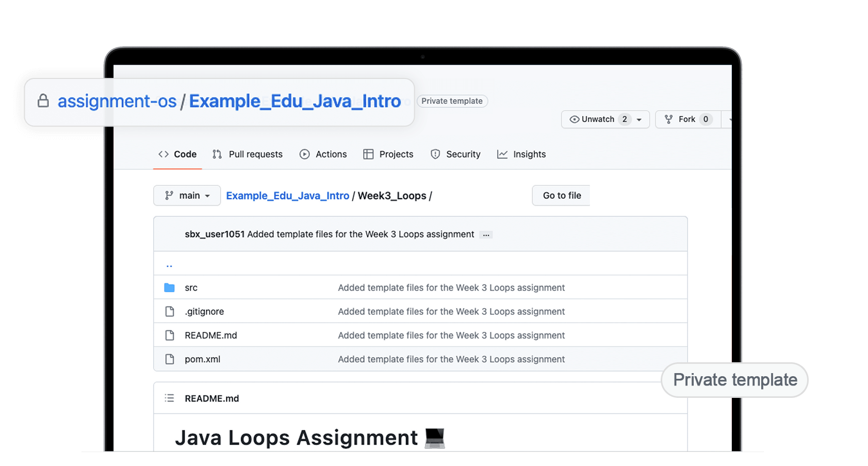The height and width of the screenshot is (466, 868).
Task: Click the README.md file icon
Action: 170,335
